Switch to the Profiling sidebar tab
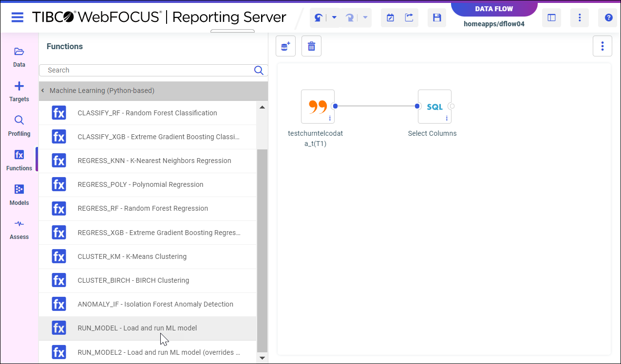Viewport: 621px width, 364px height. coord(19,126)
